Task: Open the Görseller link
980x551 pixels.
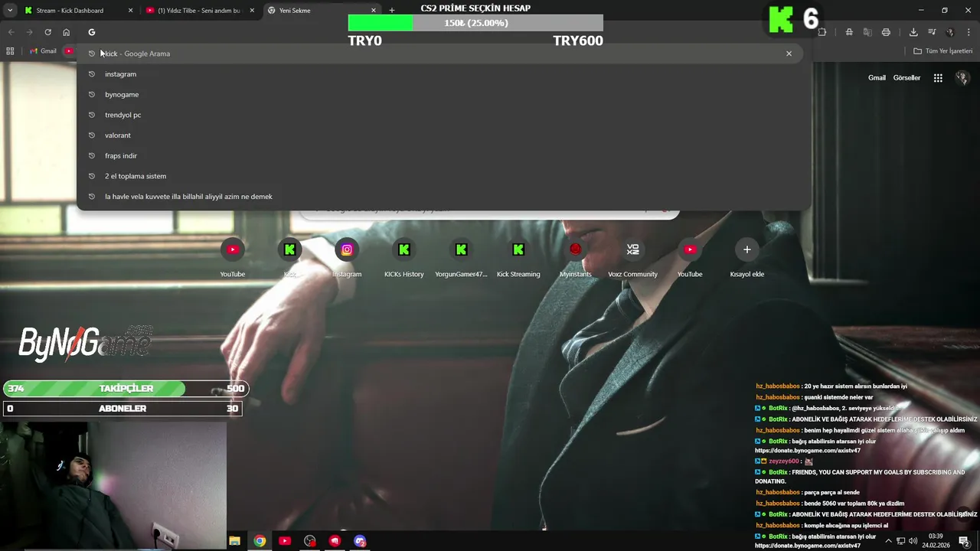Action: (x=906, y=78)
